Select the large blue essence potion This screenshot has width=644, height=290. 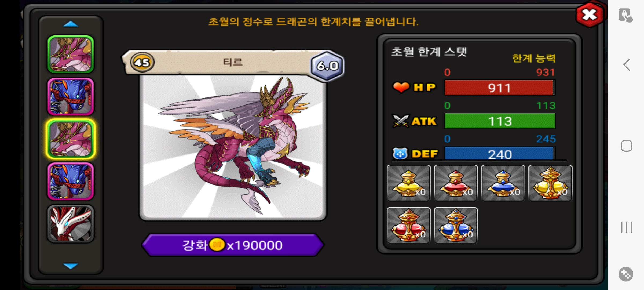click(x=456, y=225)
